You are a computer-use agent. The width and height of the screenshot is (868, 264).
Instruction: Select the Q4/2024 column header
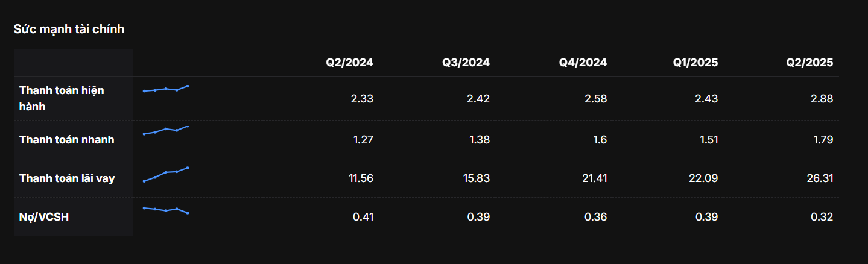click(583, 63)
